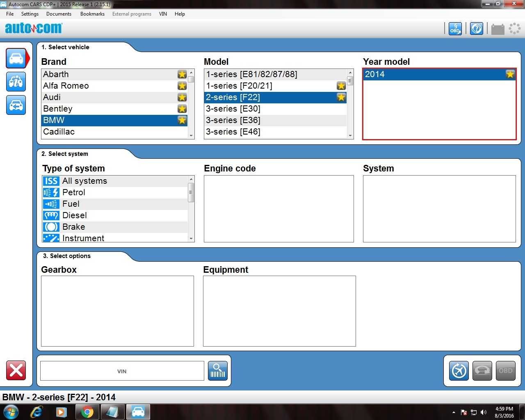This screenshot has width=525, height=420.
Task: Toggle favorite star for Bentley
Action: coord(182,109)
